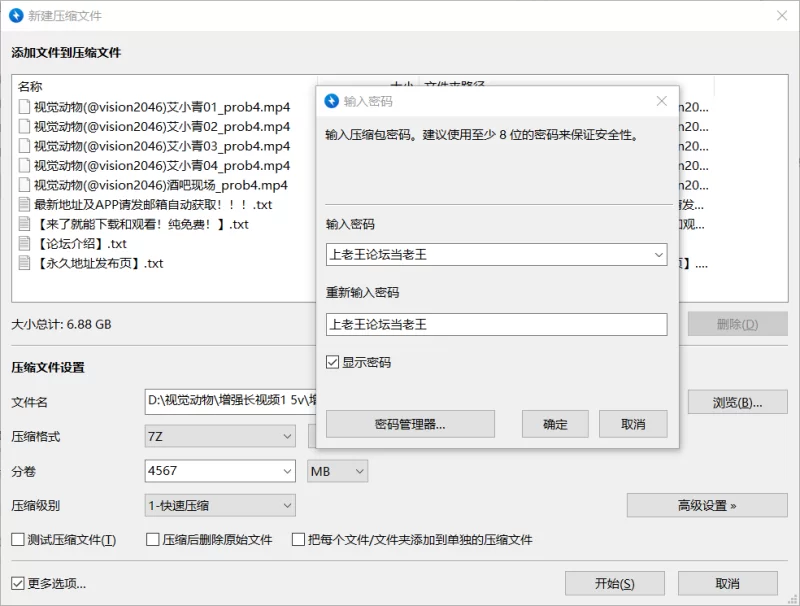This screenshot has width=800, height=606.
Task: Click text file icon of 【永久地址发布页】.txt
Action: 24,263
